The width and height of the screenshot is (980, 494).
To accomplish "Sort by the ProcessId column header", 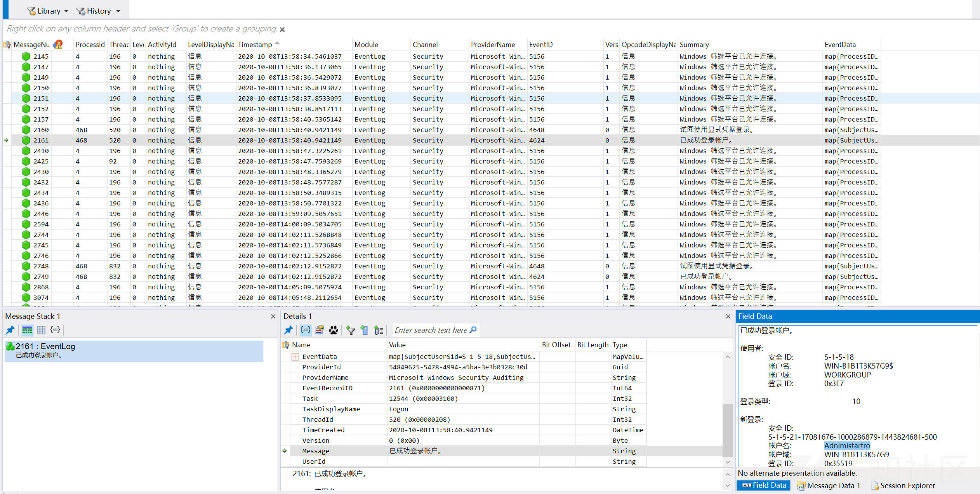I will (90, 45).
